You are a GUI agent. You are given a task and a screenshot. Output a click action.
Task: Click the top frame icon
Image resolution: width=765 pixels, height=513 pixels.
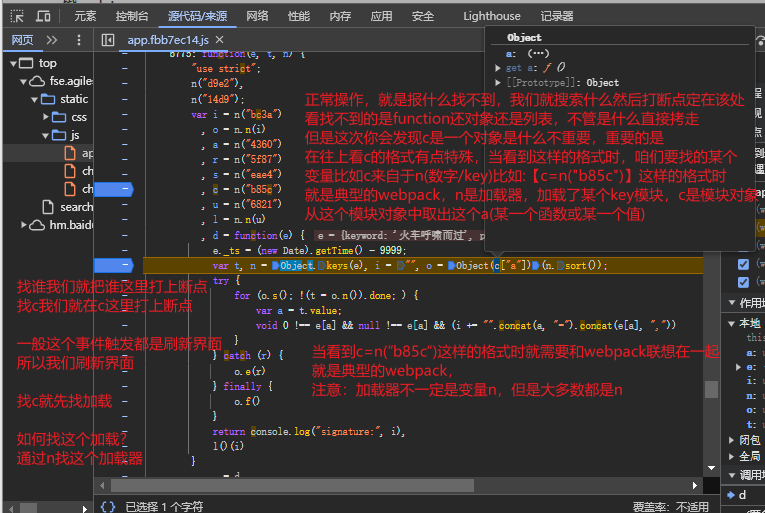[26, 63]
